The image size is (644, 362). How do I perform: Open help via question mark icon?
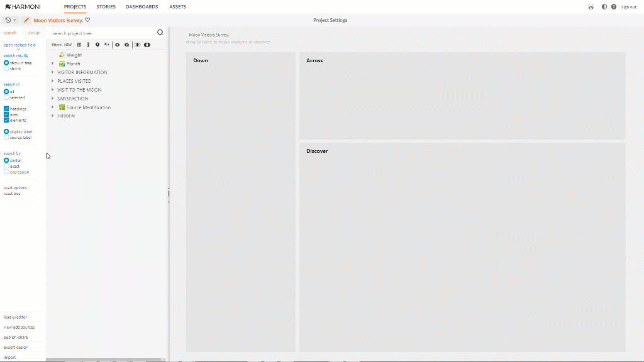[614, 7]
